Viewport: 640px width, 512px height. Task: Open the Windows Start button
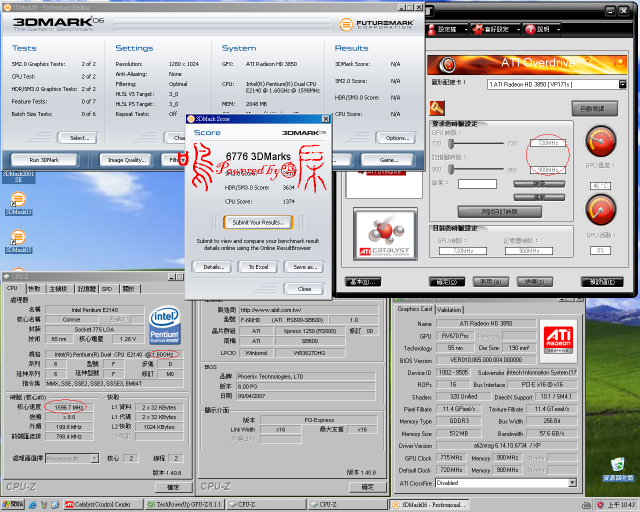point(13,505)
